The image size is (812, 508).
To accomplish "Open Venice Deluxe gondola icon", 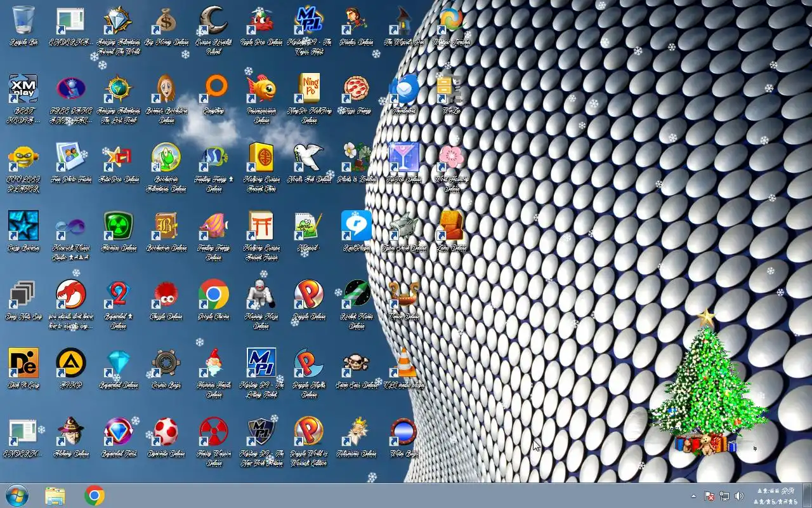I will coord(404,295).
